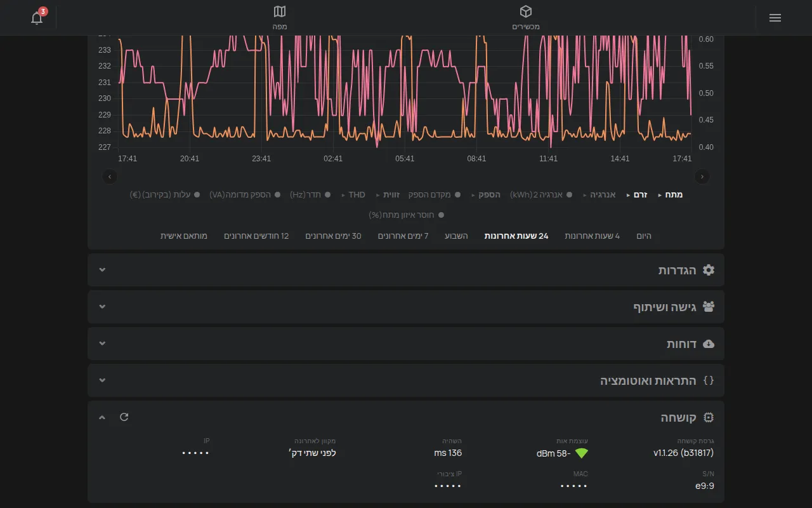The image size is (812, 508).
Task: Go to the מכשירים devices page
Action: 526,18
